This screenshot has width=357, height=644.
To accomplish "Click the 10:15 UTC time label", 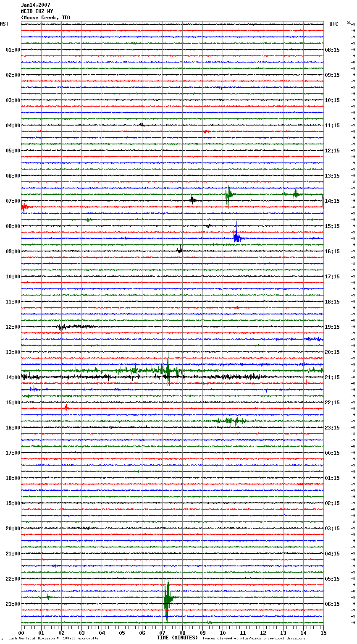I will pos(332,100).
